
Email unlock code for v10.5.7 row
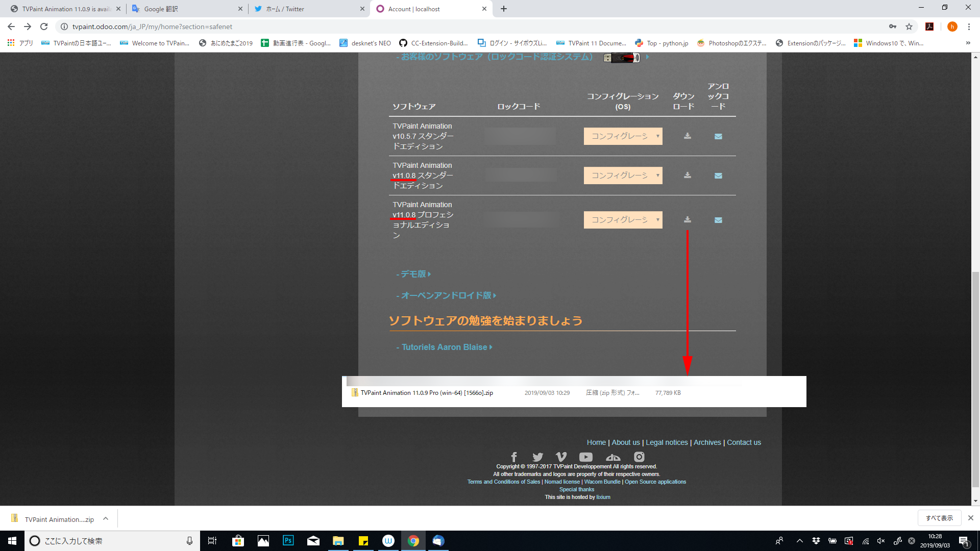point(718,136)
